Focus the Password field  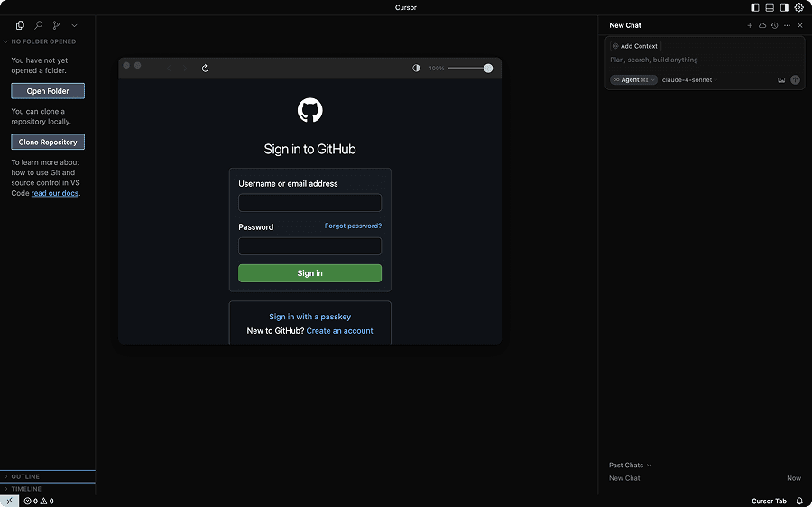point(309,246)
